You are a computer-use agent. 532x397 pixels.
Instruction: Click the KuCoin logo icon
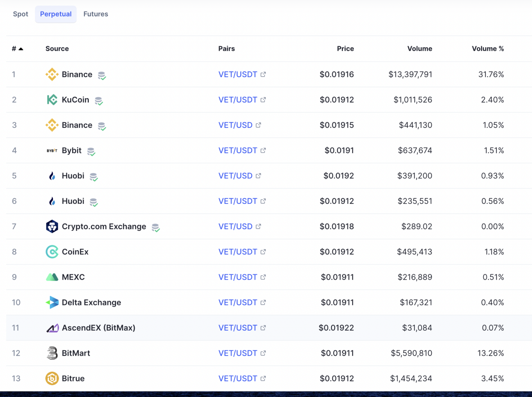[x=52, y=100]
